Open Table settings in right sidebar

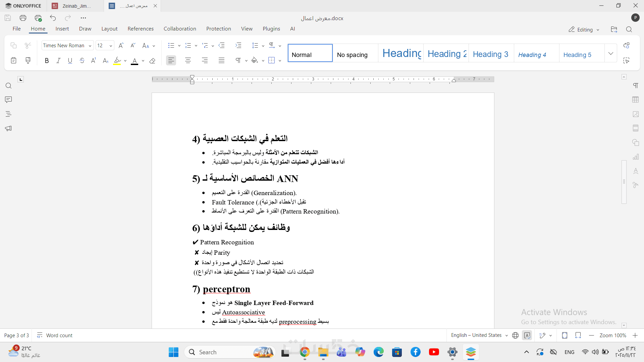coord(635,100)
